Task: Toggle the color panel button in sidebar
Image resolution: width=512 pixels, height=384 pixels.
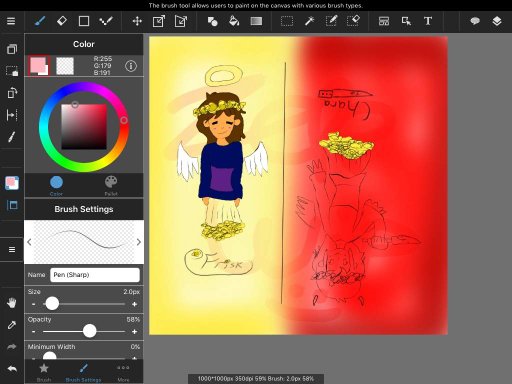Action: pos(12,183)
